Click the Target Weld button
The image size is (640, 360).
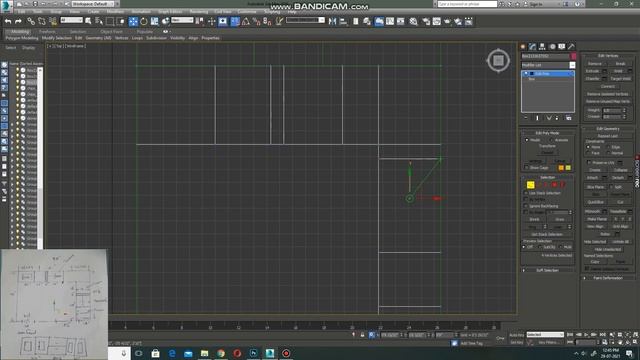(x=620, y=79)
